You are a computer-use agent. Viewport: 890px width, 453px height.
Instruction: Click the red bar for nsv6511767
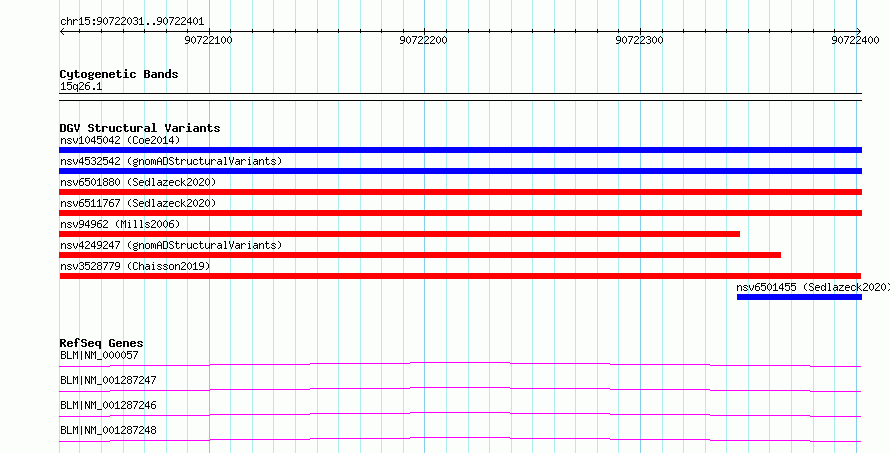pyautogui.click(x=460, y=213)
